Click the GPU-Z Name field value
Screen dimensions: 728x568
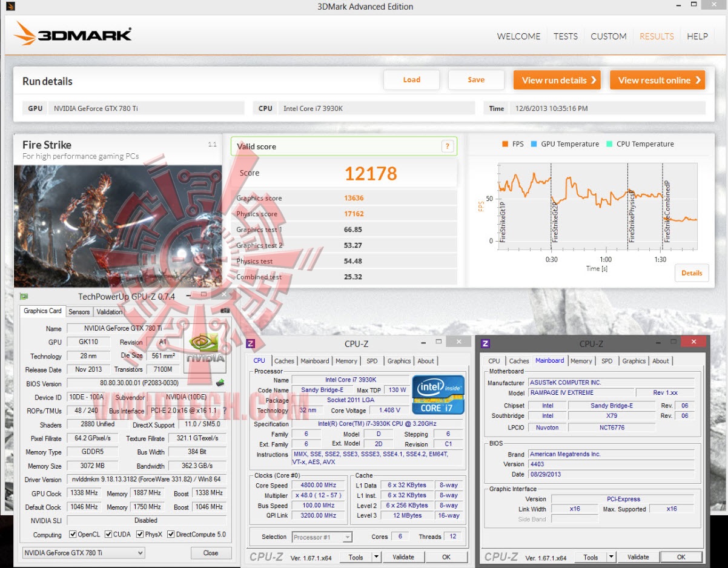pos(123,328)
